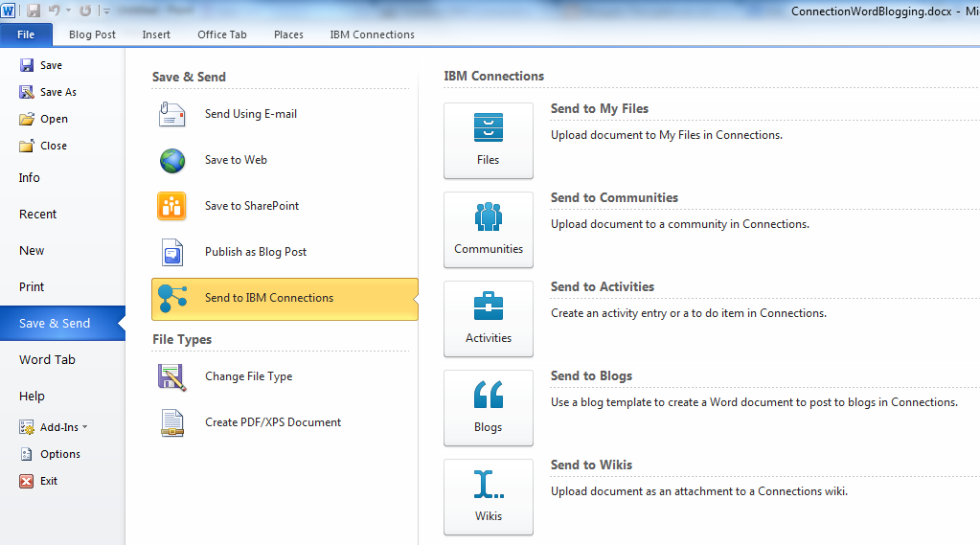The image size is (980, 545).
Task: Click the File Types section heading
Action: click(x=182, y=339)
